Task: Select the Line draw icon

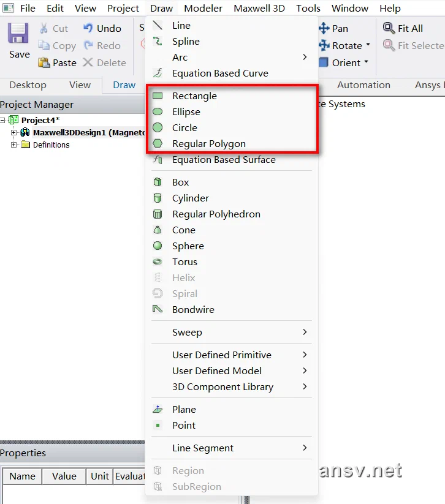Action: point(158,25)
